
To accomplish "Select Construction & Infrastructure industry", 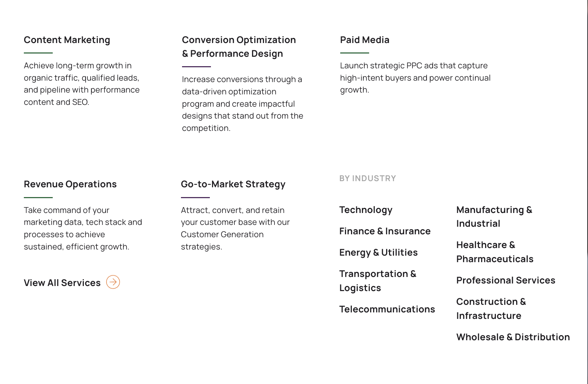I will [491, 308].
